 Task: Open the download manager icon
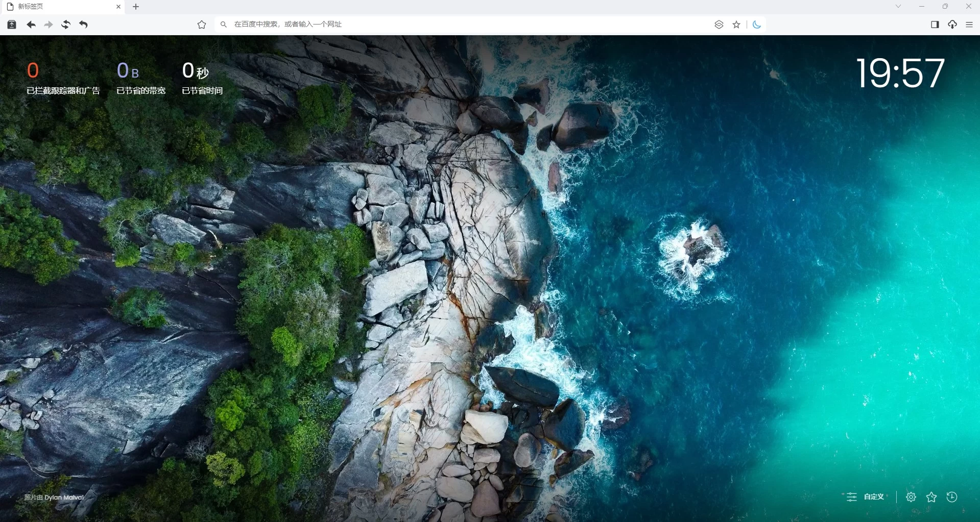tap(952, 24)
